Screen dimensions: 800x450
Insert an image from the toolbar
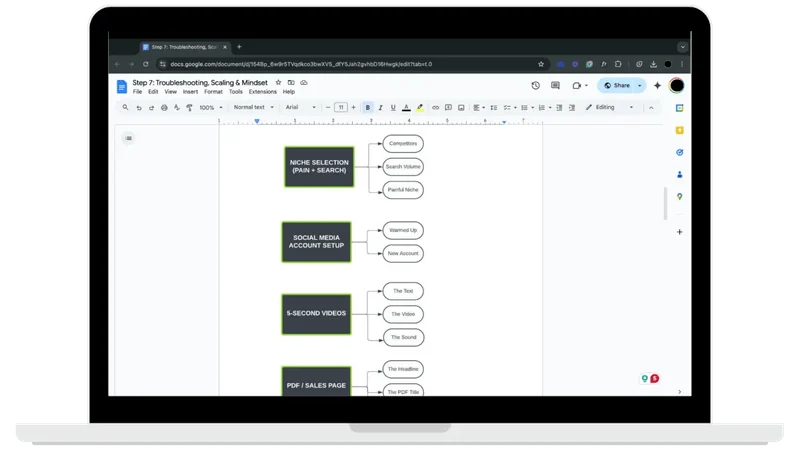(461, 108)
